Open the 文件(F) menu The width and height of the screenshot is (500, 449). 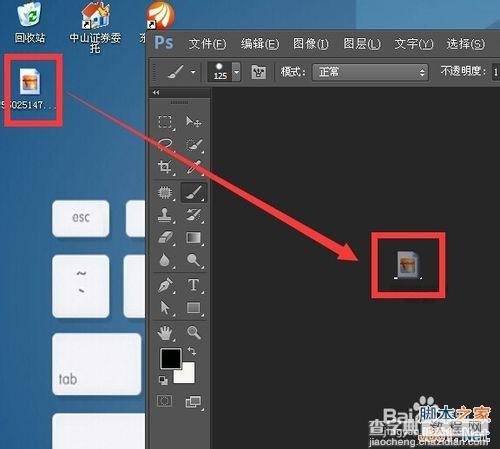point(207,44)
